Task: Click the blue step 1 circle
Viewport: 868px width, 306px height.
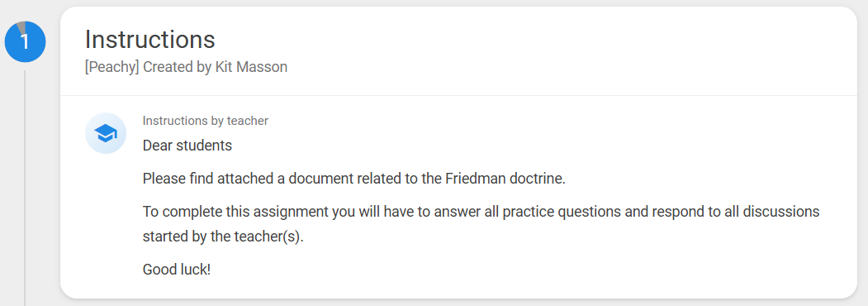Action: tap(25, 42)
